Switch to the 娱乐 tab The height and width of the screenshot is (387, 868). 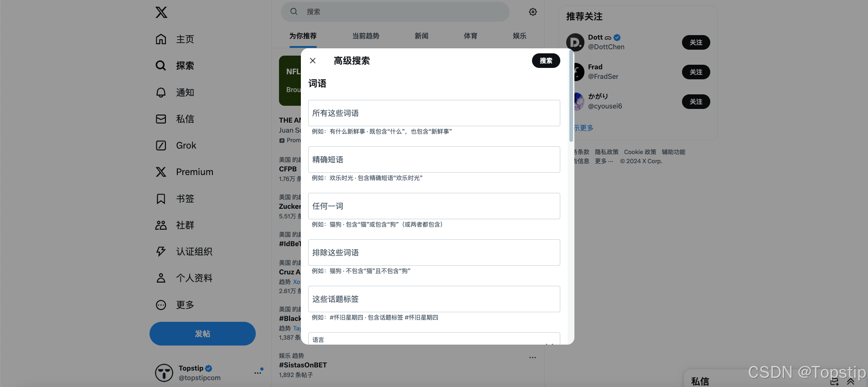tap(520, 36)
